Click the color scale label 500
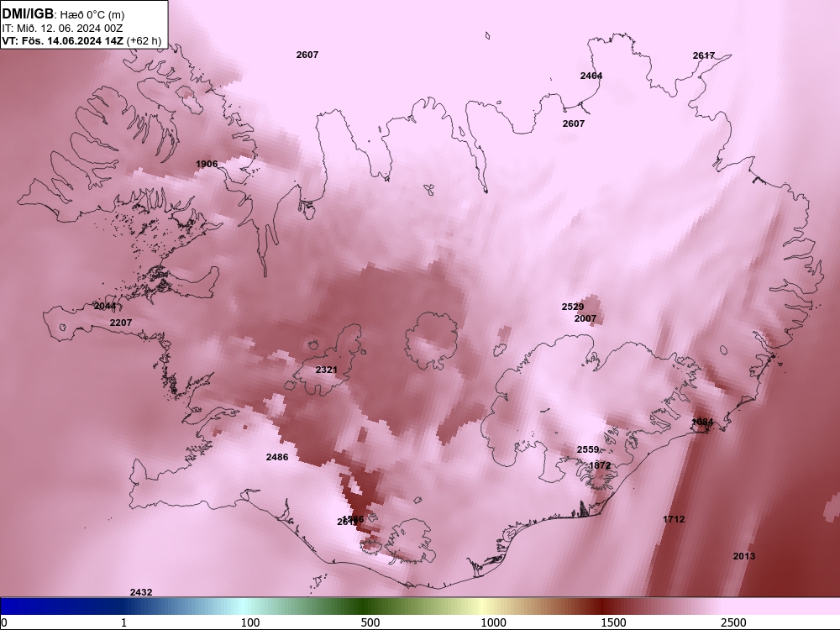840x630 pixels. 370,622
